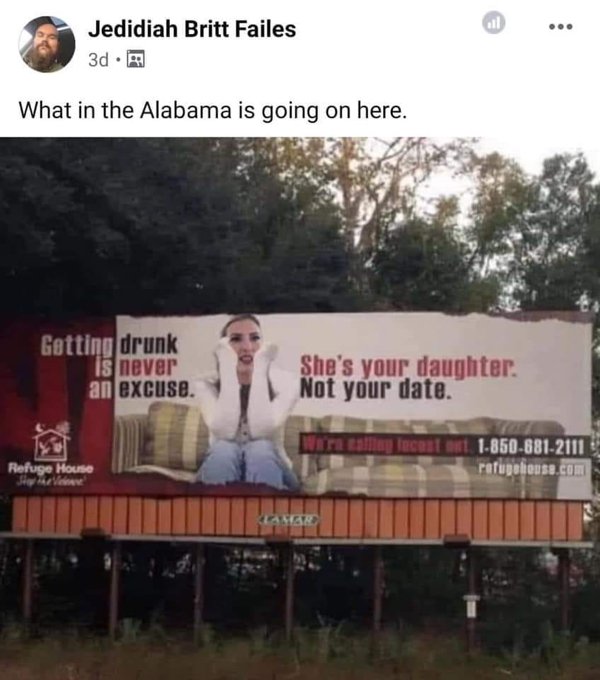Click the post caption about Alabama
The height and width of the screenshot is (680, 600).
coord(213,110)
